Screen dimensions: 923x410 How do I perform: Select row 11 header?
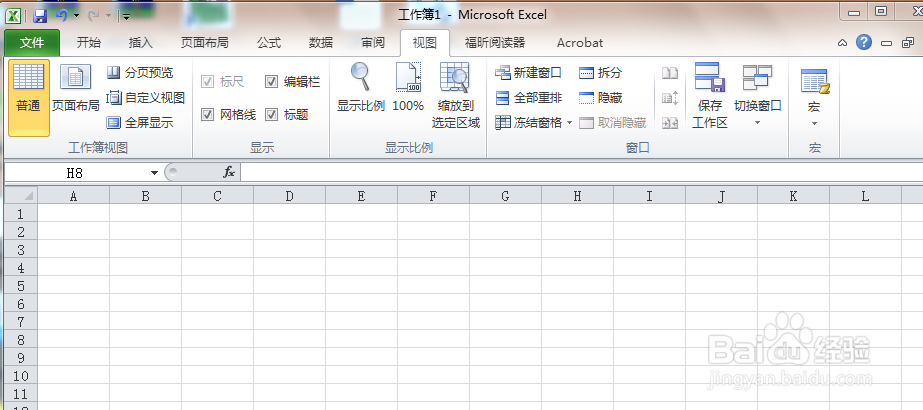(x=21, y=394)
